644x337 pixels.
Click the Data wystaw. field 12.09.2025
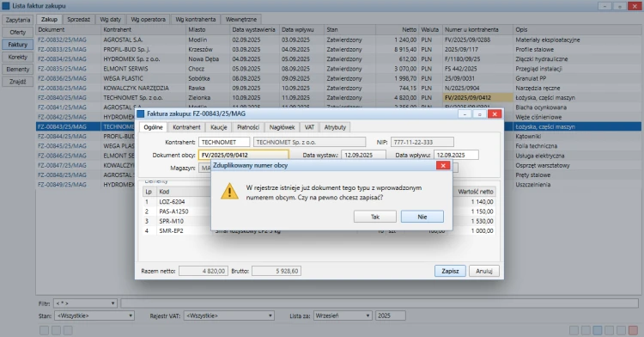pyautogui.click(x=363, y=155)
